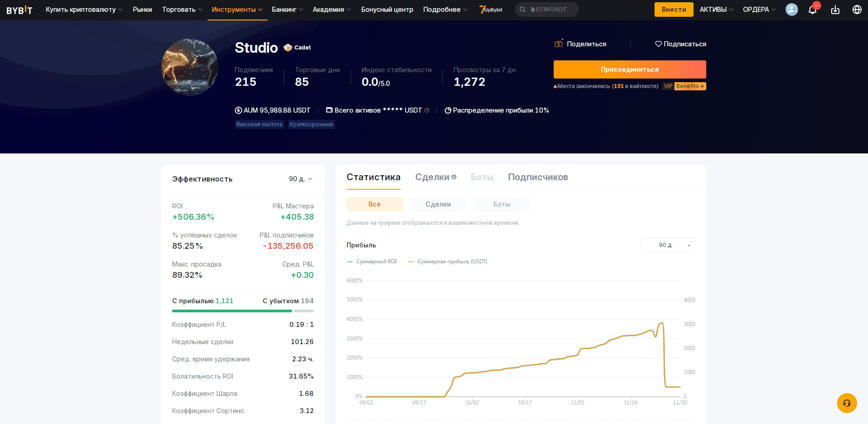Open Рынки in the top menu
The height and width of the screenshot is (424, 868).
[142, 10]
